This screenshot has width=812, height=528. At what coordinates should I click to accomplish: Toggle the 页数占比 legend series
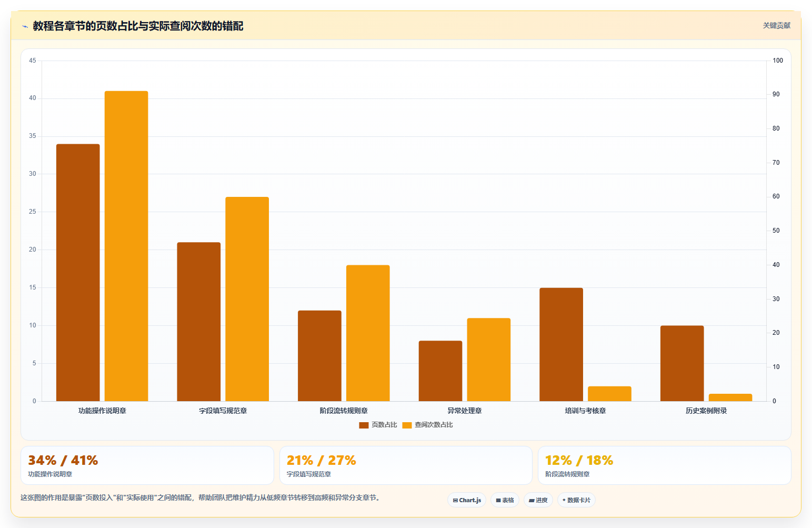[378, 425]
